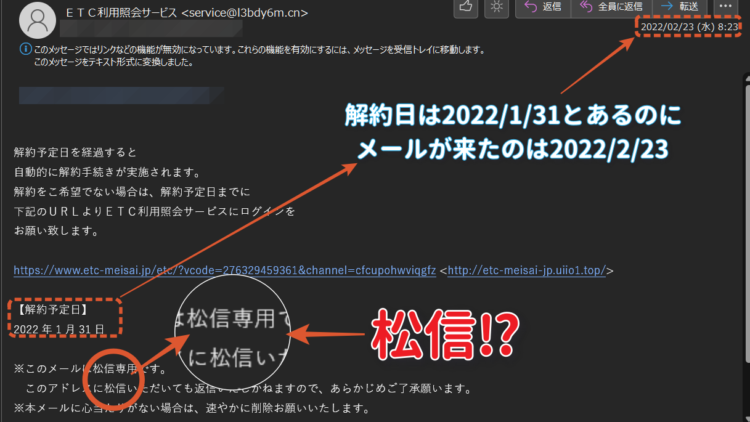This screenshot has width=750, height=422.
Task: Open the etc-meisai-jp.uiio1.top link
Action: [x=527, y=270]
